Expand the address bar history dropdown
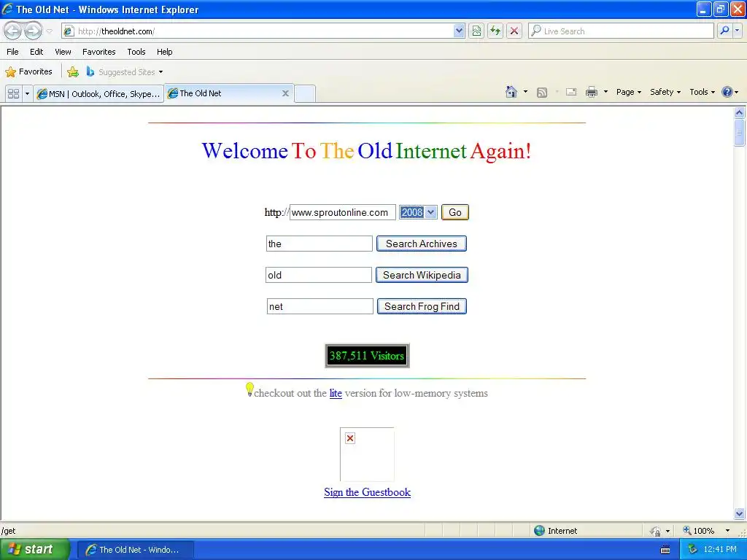 459,31
